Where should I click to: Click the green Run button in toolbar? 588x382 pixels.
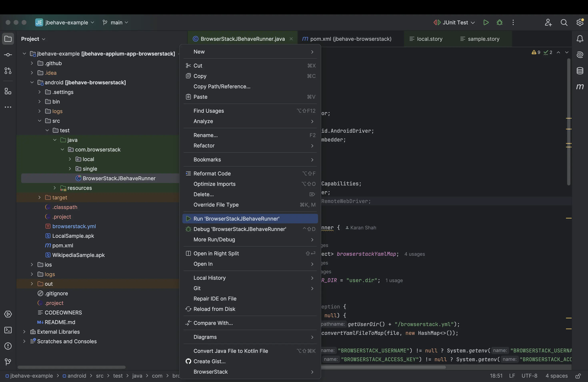(x=486, y=22)
